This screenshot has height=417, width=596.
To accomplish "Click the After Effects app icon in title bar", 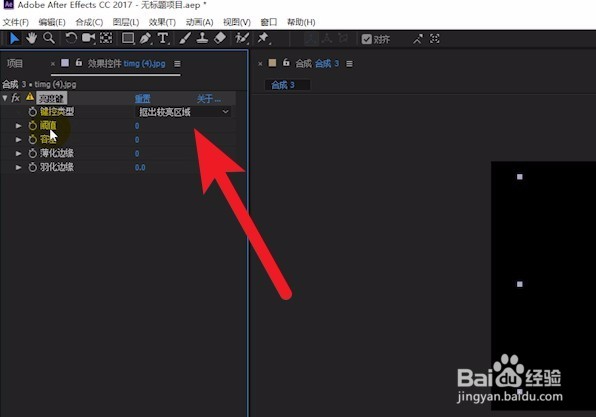I will point(8,5).
